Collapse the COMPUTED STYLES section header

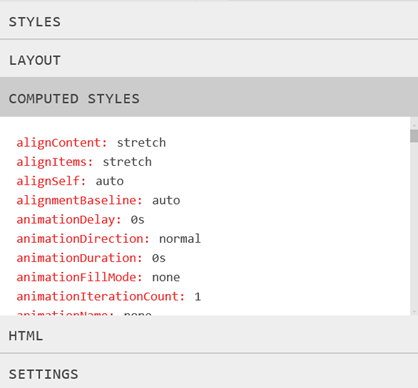[209, 99]
